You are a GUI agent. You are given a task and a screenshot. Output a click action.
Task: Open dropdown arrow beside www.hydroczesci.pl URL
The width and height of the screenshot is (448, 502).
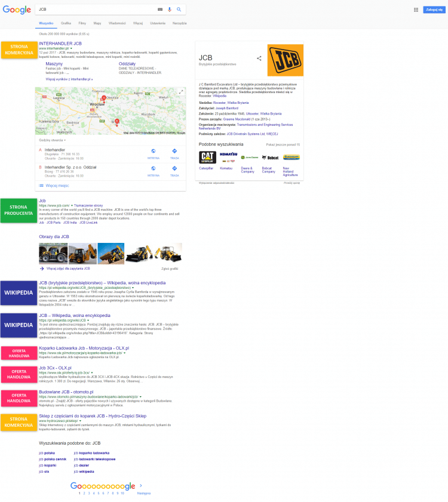(x=80, y=421)
